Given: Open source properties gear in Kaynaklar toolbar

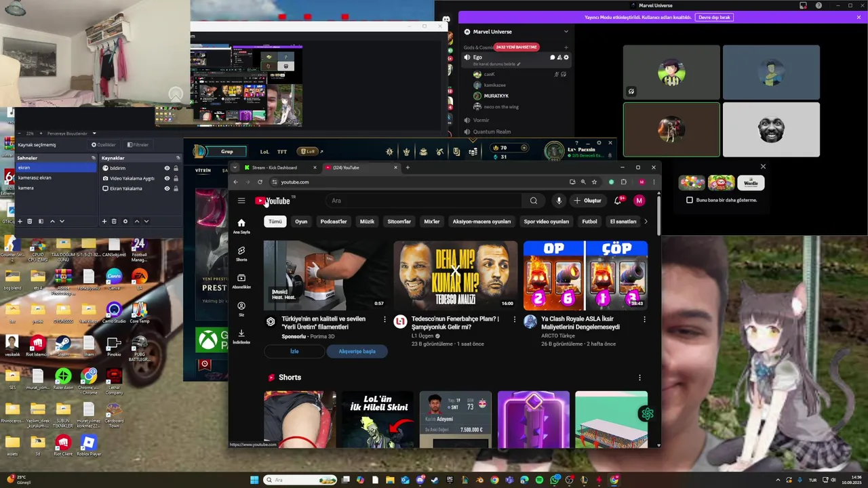Looking at the screenshot, I should [x=125, y=221].
